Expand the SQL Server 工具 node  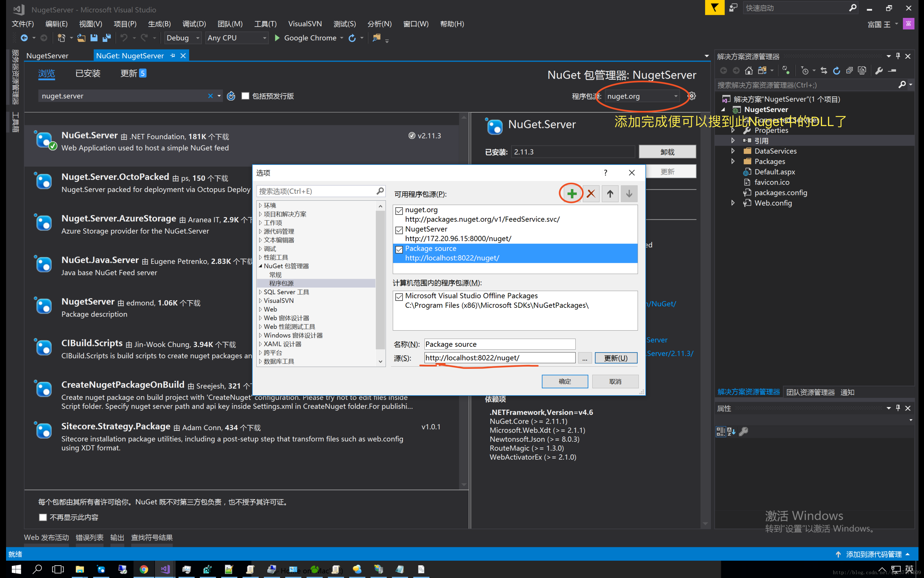(x=260, y=292)
